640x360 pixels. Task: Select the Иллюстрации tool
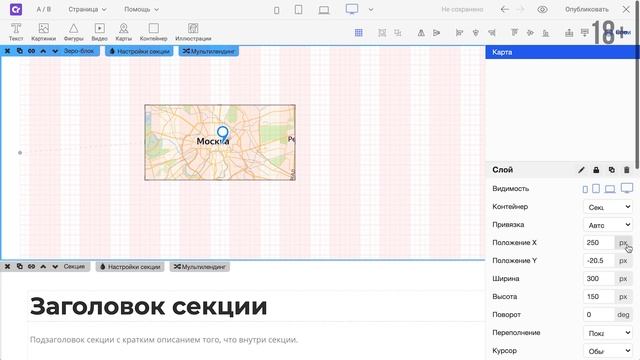[x=193, y=32]
